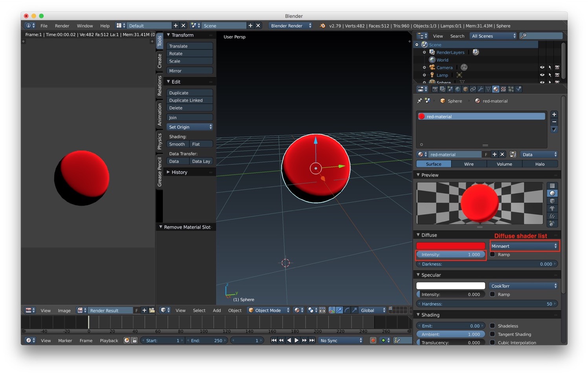Open the Object Mode dropdown
The width and height of the screenshot is (588, 375).
pos(269,310)
